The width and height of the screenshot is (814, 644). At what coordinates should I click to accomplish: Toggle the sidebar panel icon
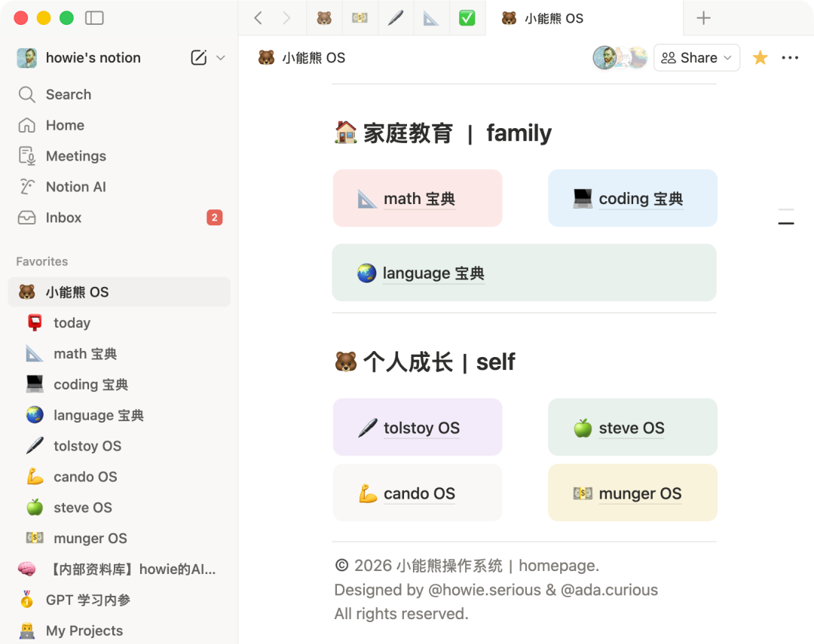pos(94,18)
